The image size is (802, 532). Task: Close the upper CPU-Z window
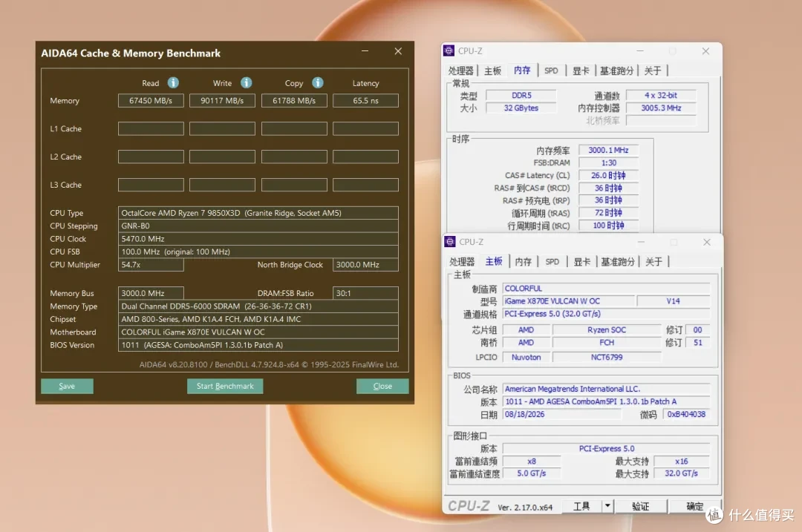706,51
